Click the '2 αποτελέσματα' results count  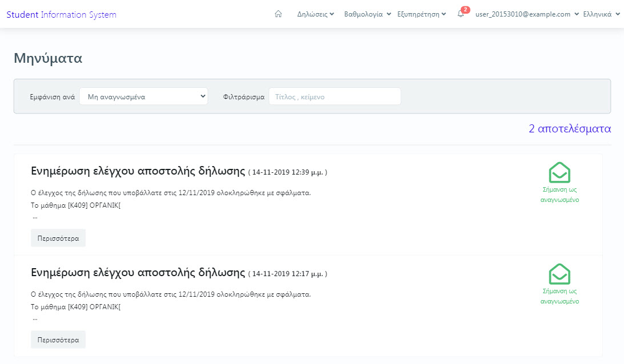569,129
